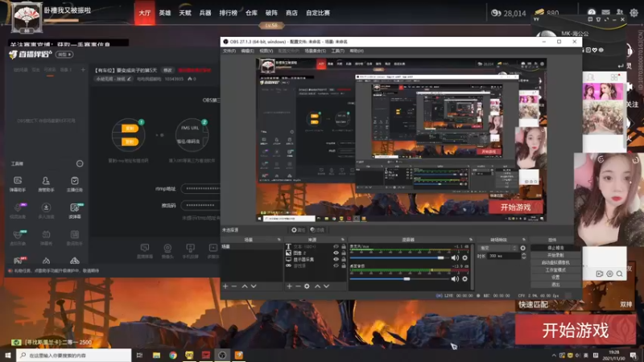The image size is (644, 362).
Task: Toggle lock on 显示器采集 source
Action: pos(344,259)
